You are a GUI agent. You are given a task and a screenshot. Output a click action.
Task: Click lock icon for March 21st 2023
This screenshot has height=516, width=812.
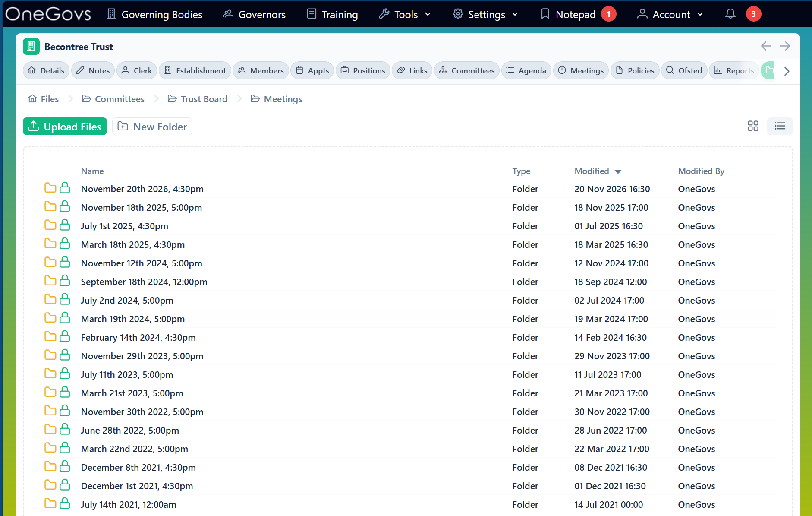(65, 392)
